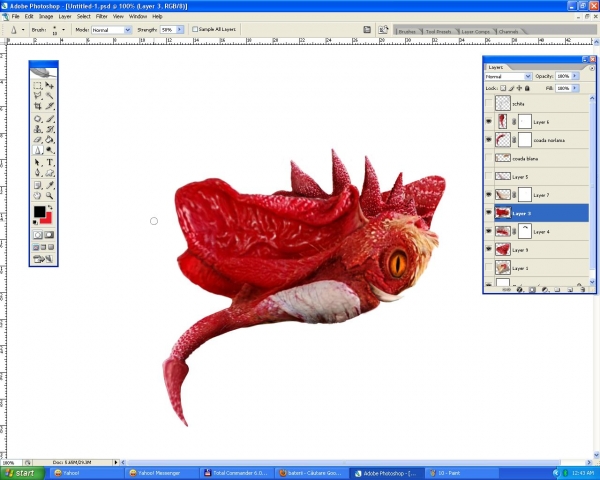Viewport: 600px width, 480px height.
Task: Select the Clone Stamp tool
Action: coord(38,129)
